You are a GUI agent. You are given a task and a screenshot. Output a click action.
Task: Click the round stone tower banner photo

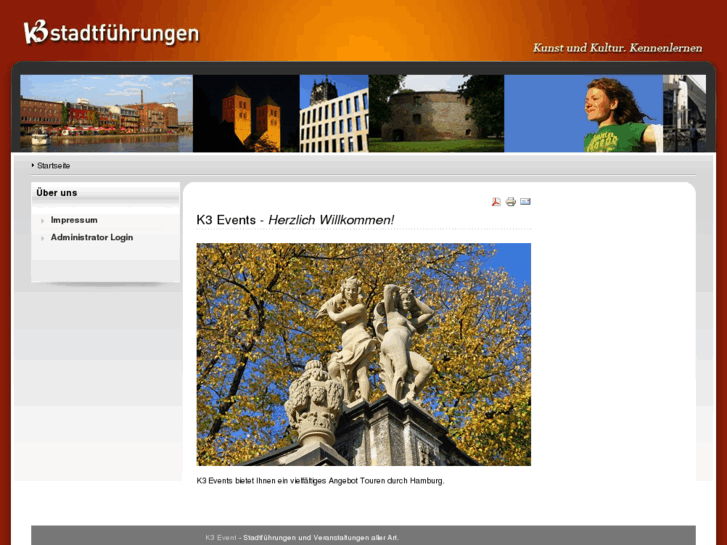[436, 114]
